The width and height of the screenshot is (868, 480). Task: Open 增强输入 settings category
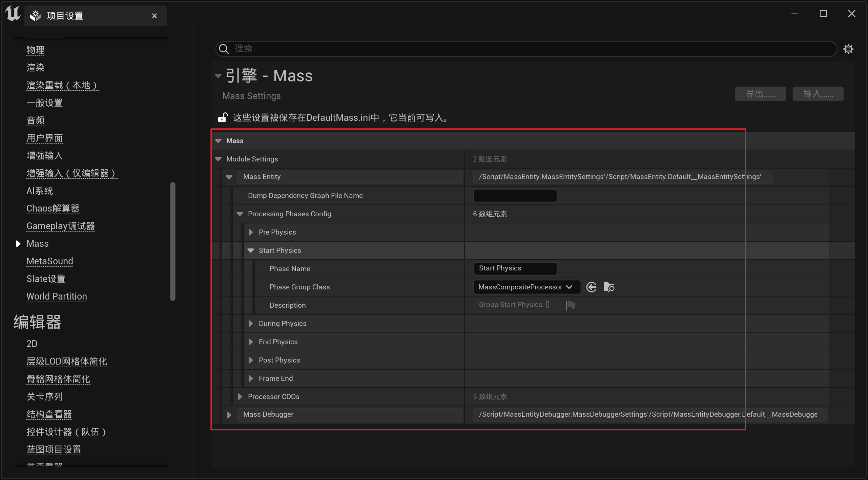click(45, 156)
